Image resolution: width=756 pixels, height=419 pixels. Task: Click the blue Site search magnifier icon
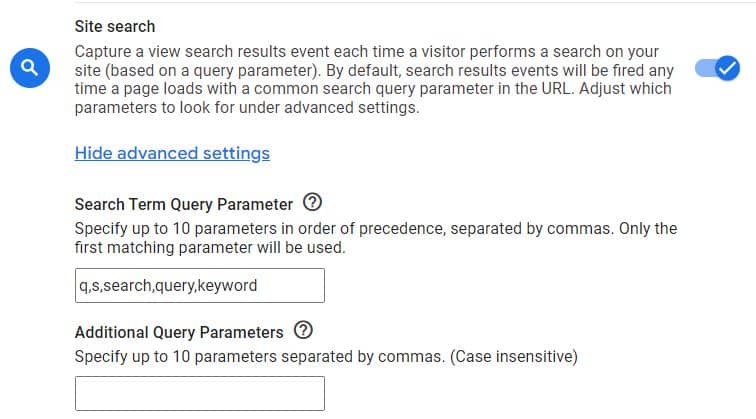pos(30,68)
